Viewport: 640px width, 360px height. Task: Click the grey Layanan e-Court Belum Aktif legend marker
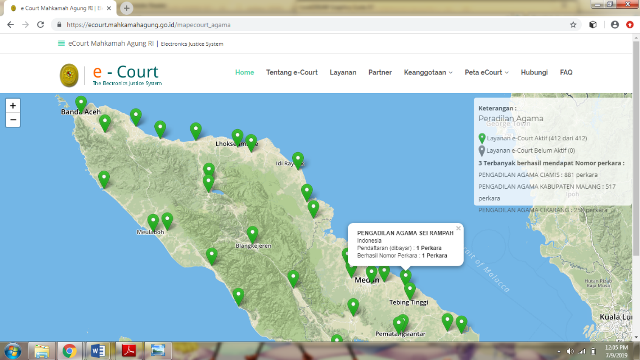(x=482, y=151)
